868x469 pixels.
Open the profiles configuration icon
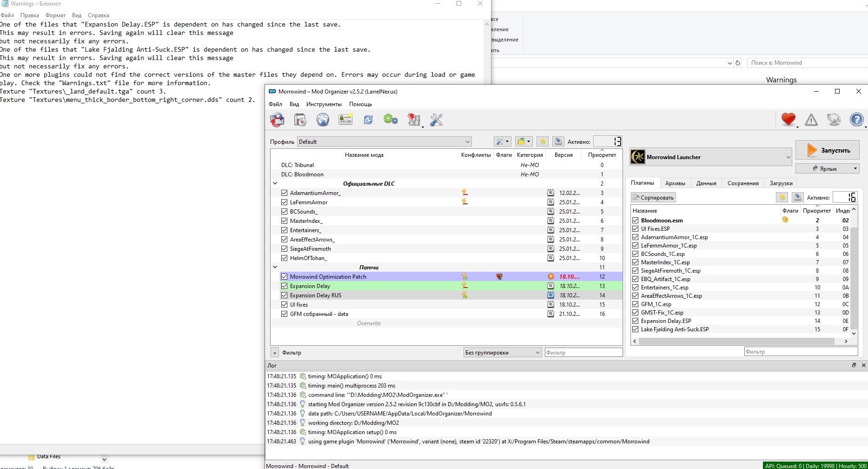[x=345, y=120]
